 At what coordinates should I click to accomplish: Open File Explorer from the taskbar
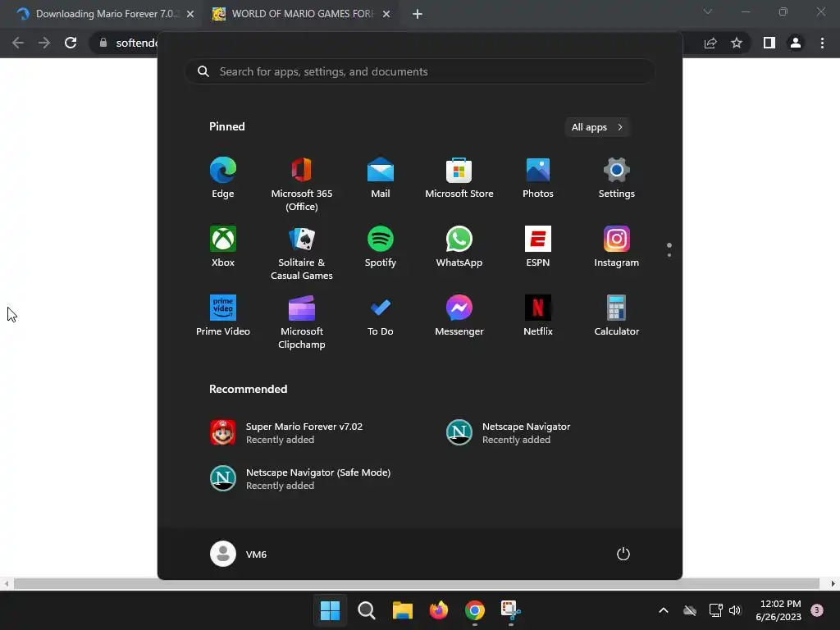[x=402, y=610]
